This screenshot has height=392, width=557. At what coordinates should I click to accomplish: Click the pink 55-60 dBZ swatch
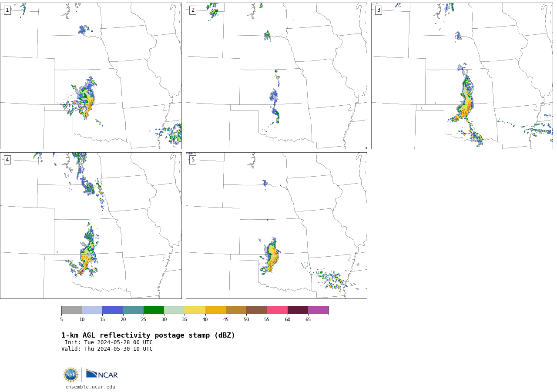click(x=277, y=310)
